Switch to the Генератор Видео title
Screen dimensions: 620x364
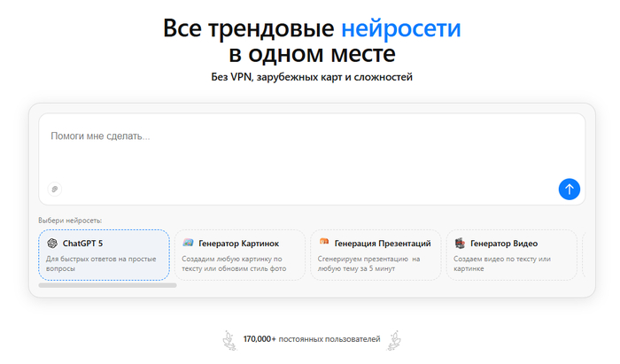point(503,244)
